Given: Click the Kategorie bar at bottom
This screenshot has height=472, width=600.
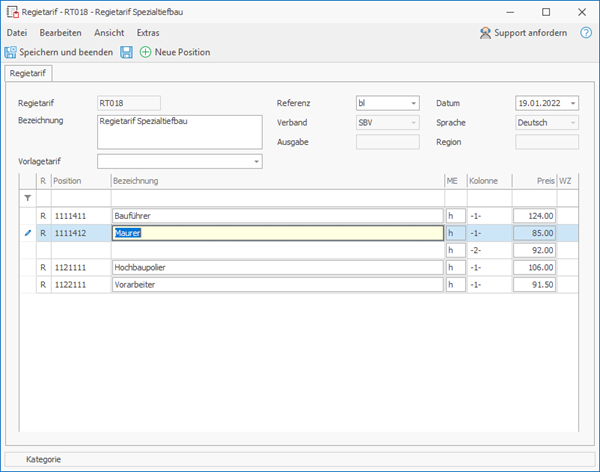Looking at the screenshot, I should (x=300, y=459).
